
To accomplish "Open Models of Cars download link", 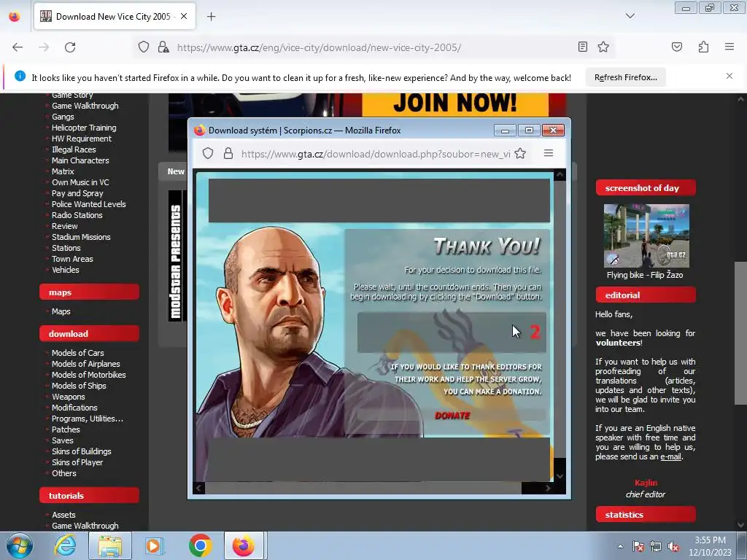I will 77,353.
